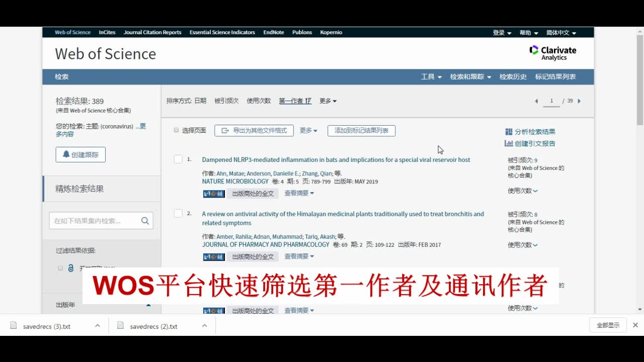Click 出版商处的全文 for result 2
Image resolution: width=644 pixels, height=362 pixels.
pyautogui.click(x=253, y=257)
